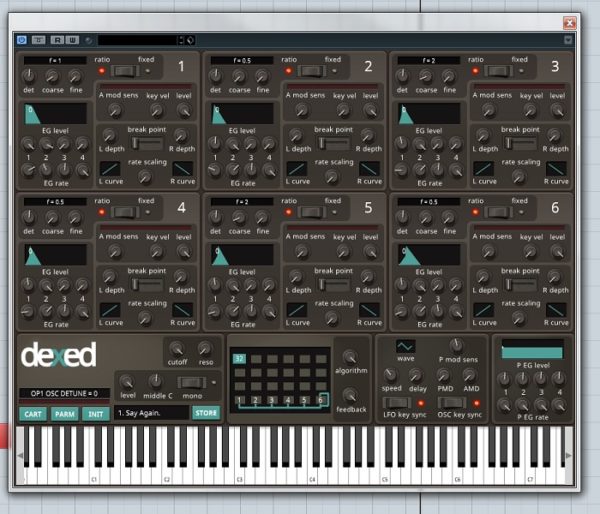Click operator 3 break point slider

(x=520, y=144)
